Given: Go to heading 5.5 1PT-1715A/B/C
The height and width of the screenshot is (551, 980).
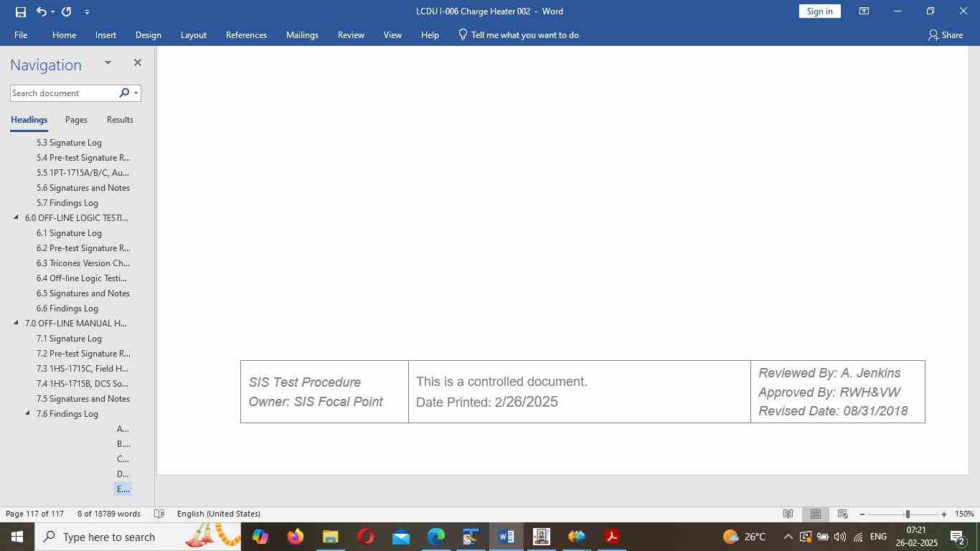Looking at the screenshot, I should pyautogui.click(x=83, y=173).
